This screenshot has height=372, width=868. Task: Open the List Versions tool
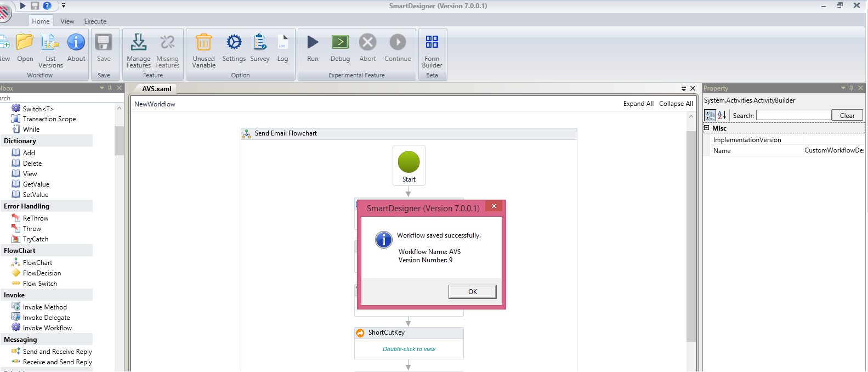[50, 43]
